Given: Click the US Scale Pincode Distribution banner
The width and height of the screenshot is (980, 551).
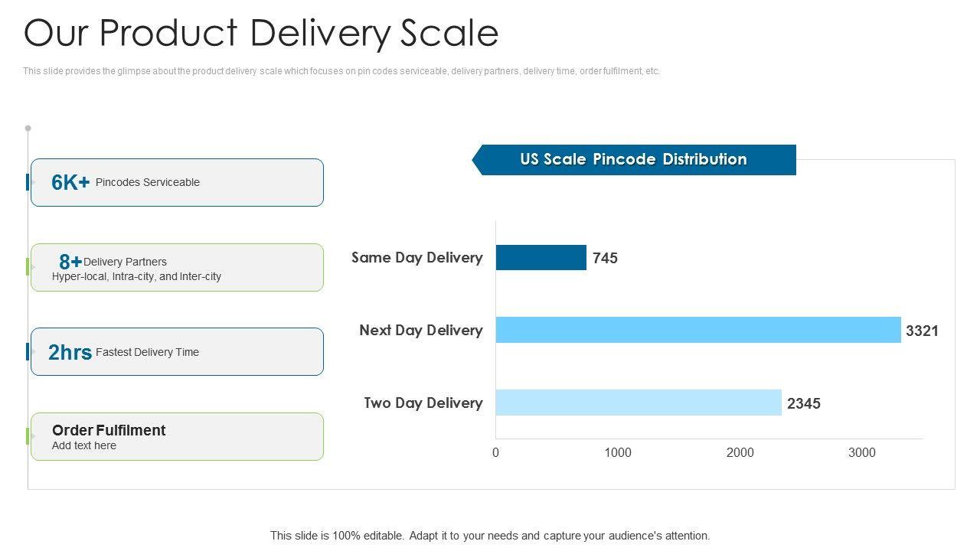Looking at the screenshot, I should click(x=634, y=160).
